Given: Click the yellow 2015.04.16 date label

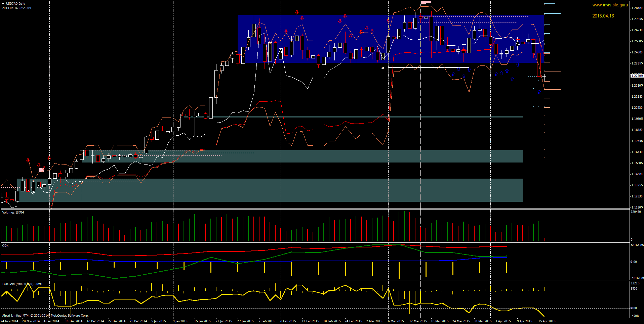Looking at the screenshot, I should point(603,16).
